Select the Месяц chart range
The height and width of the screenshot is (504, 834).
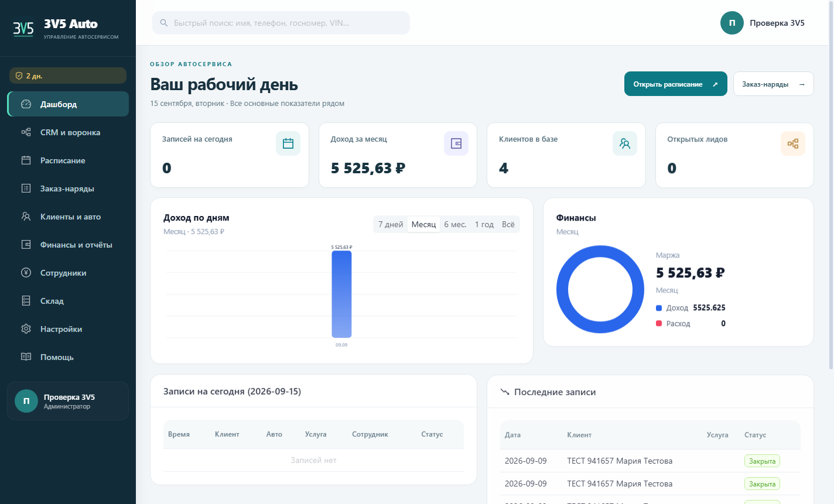423,224
